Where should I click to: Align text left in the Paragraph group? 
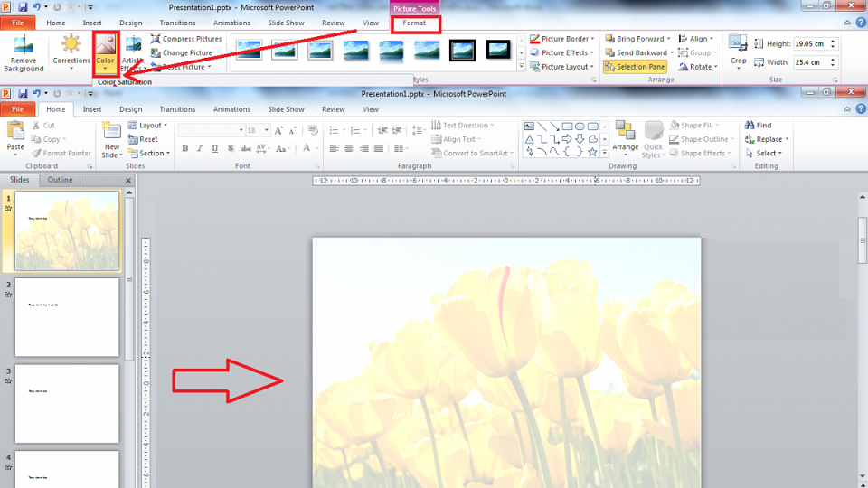pyautogui.click(x=334, y=148)
